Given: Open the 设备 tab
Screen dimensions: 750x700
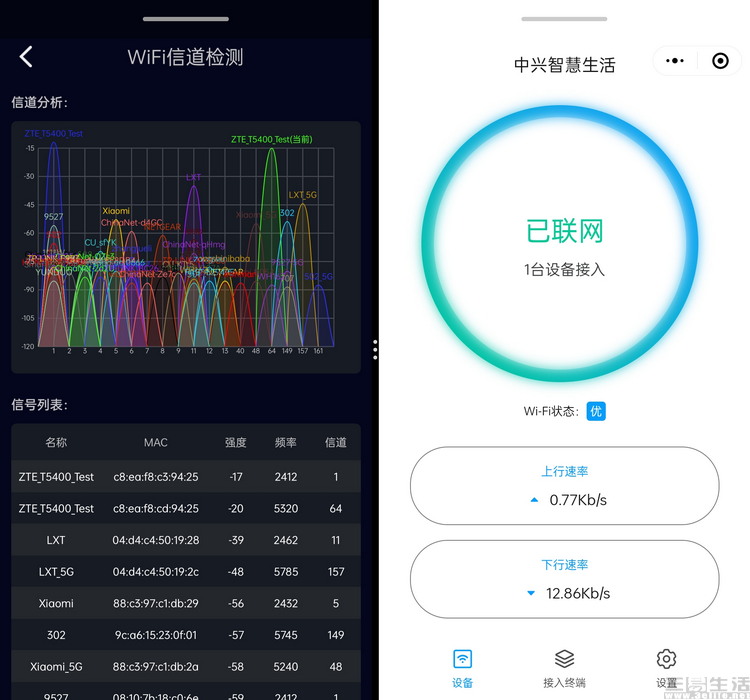Looking at the screenshot, I should pyautogui.click(x=462, y=668).
